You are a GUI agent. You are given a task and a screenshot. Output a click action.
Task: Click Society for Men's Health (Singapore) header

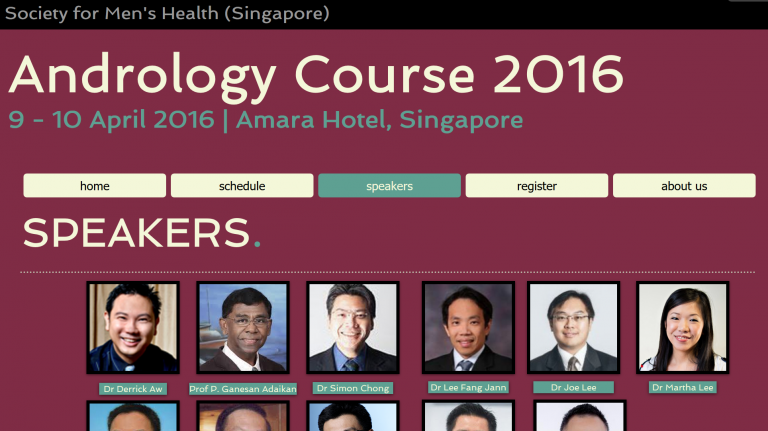pyautogui.click(x=167, y=13)
